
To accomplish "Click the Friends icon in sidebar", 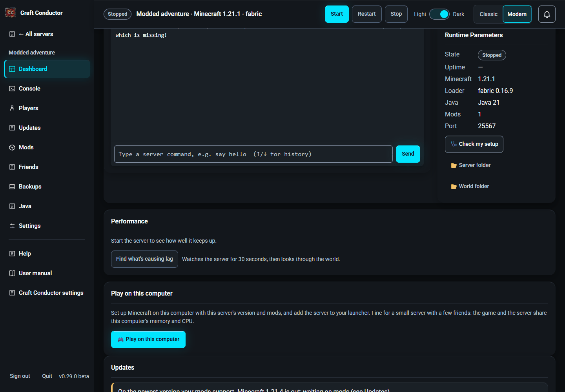I will click(12, 167).
